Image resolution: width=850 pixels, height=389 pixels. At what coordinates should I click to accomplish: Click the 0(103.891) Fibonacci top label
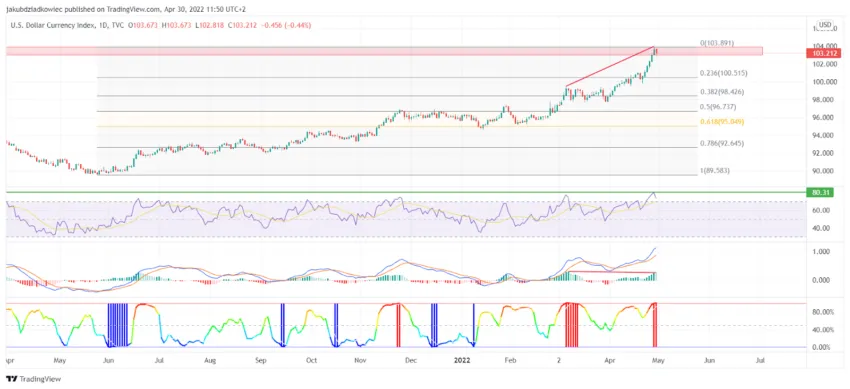pyautogui.click(x=717, y=43)
